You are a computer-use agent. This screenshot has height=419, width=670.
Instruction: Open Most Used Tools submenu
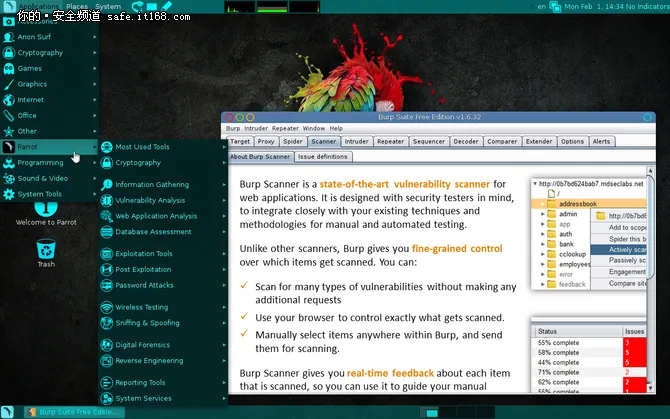tap(163, 147)
